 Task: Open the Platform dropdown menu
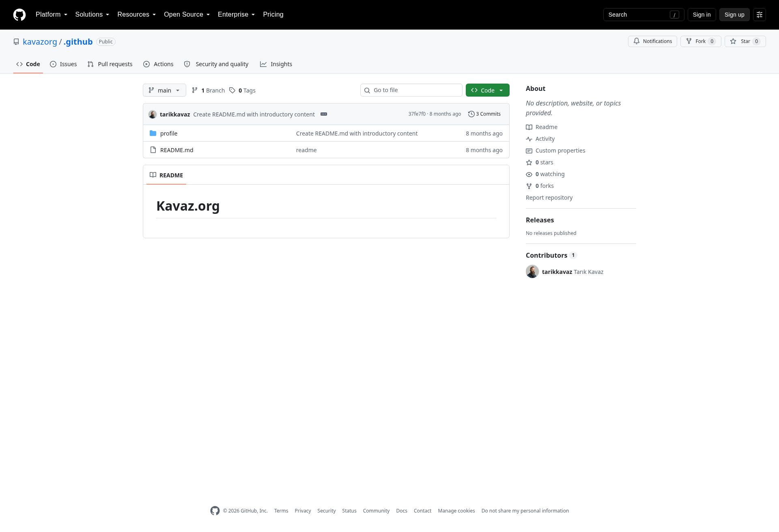point(51,15)
